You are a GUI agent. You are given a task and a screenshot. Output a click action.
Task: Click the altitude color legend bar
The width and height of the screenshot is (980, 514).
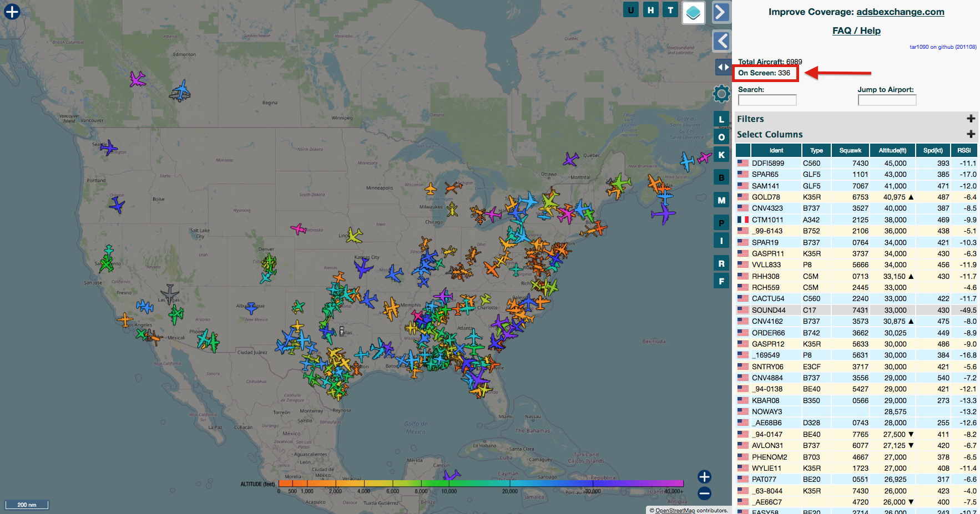[x=481, y=484]
